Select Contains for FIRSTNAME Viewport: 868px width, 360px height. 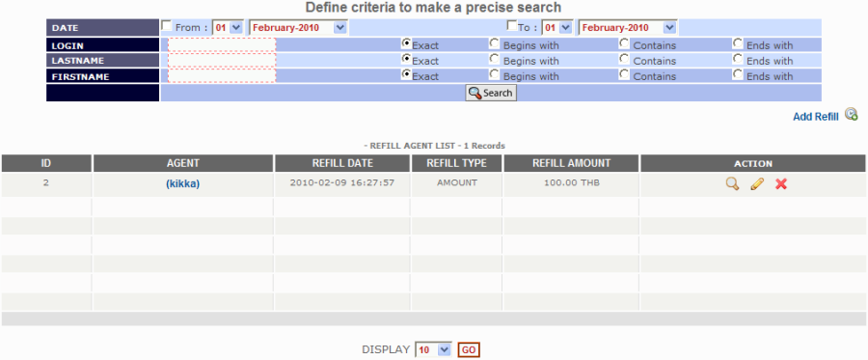624,73
